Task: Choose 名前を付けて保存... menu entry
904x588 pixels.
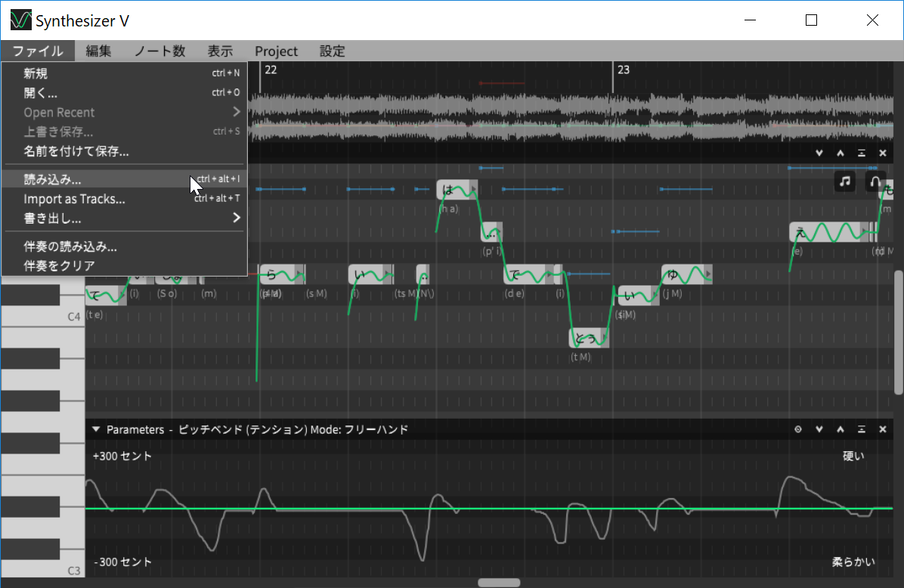Action: (x=125, y=151)
